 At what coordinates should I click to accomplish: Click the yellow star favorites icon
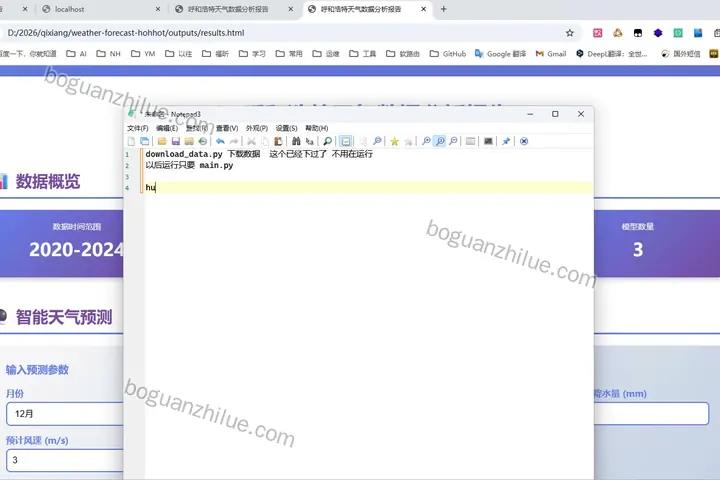394,141
